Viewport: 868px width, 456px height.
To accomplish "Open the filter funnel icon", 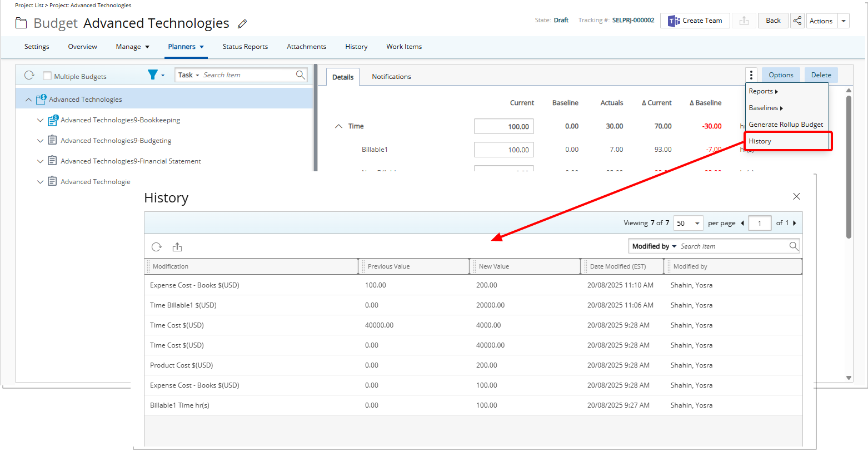I will coord(152,75).
